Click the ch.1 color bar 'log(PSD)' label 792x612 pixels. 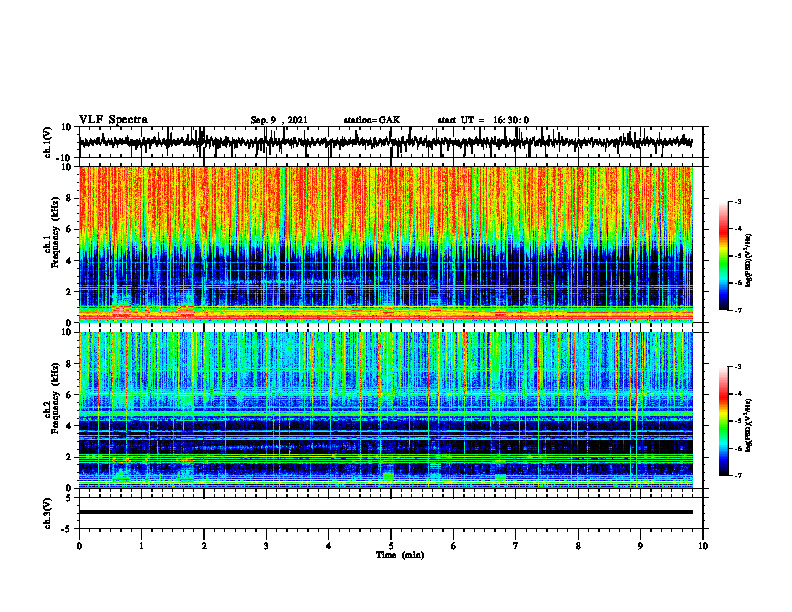pos(748,261)
